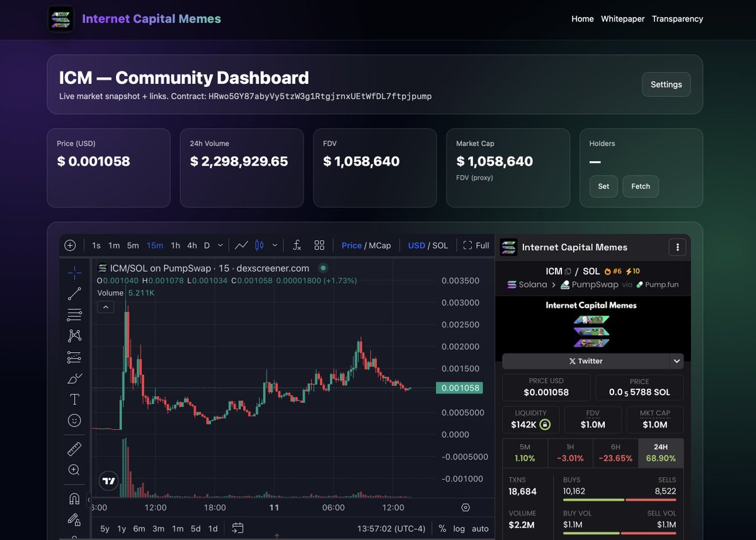Select the 6H stats tab
The width and height of the screenshot is (756, 540).
coord(616,453)
